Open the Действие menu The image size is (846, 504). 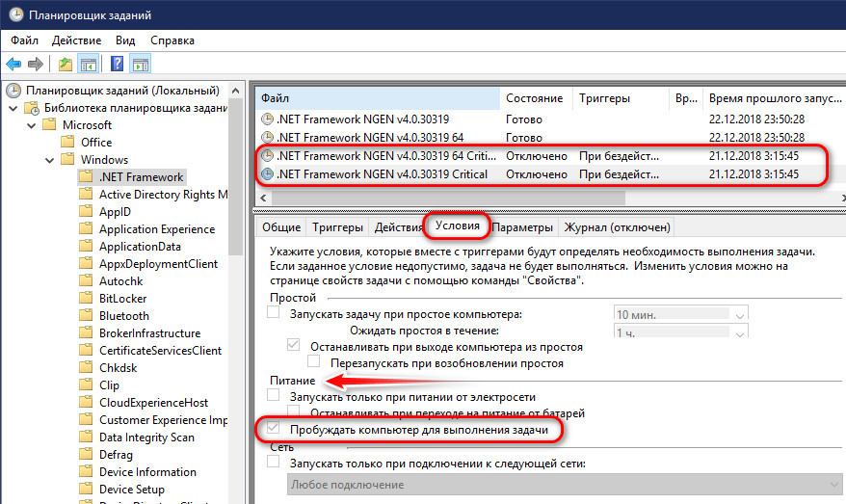[x=77, y=40]
